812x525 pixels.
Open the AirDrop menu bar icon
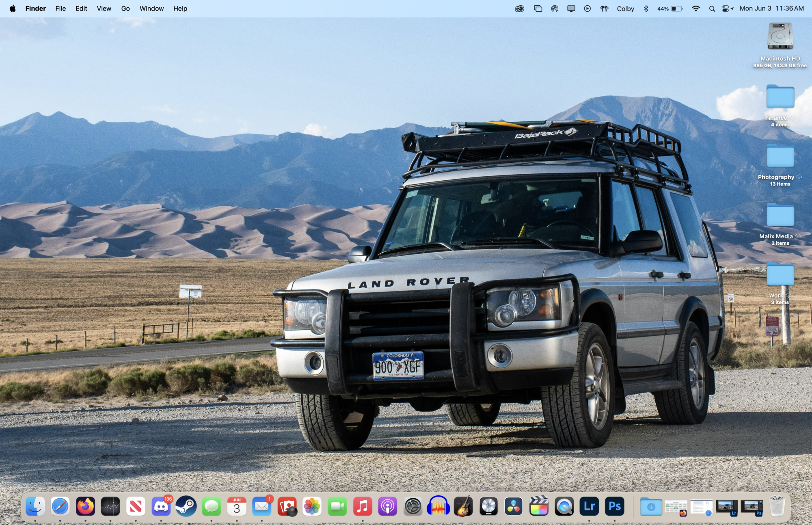click(x=555, y=9)
